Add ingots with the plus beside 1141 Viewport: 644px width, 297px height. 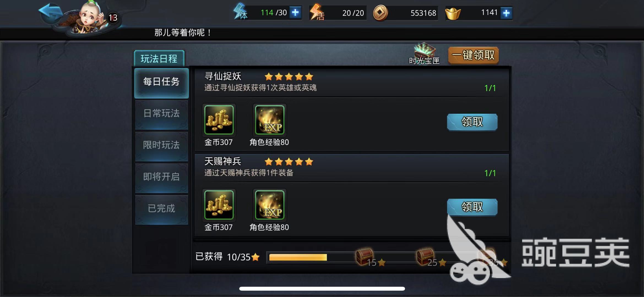click(506, 13)
